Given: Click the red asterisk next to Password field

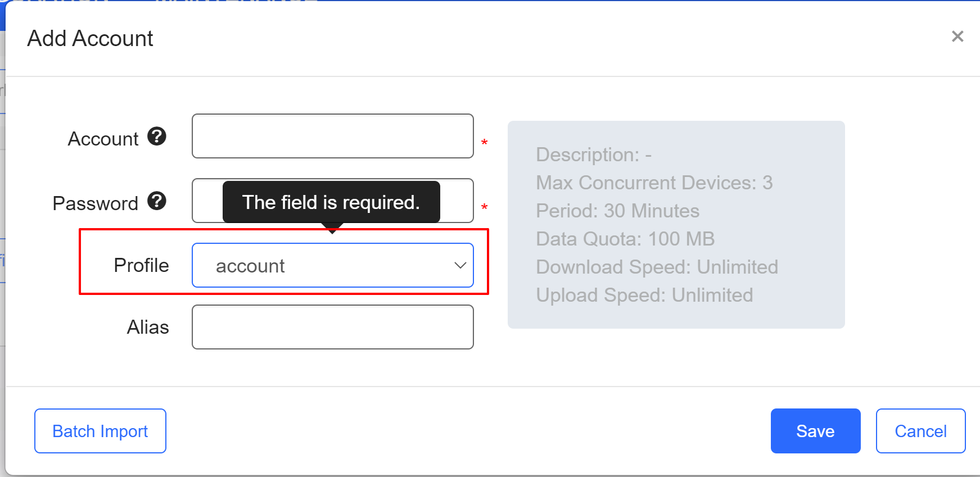Looking at the screenshot, I should pos(484,207).
